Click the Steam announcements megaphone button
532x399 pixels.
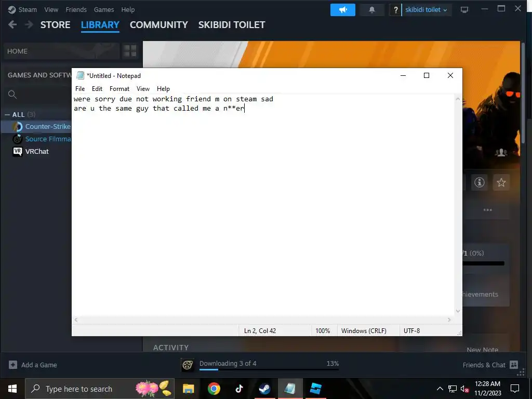[x=343, y=10]
